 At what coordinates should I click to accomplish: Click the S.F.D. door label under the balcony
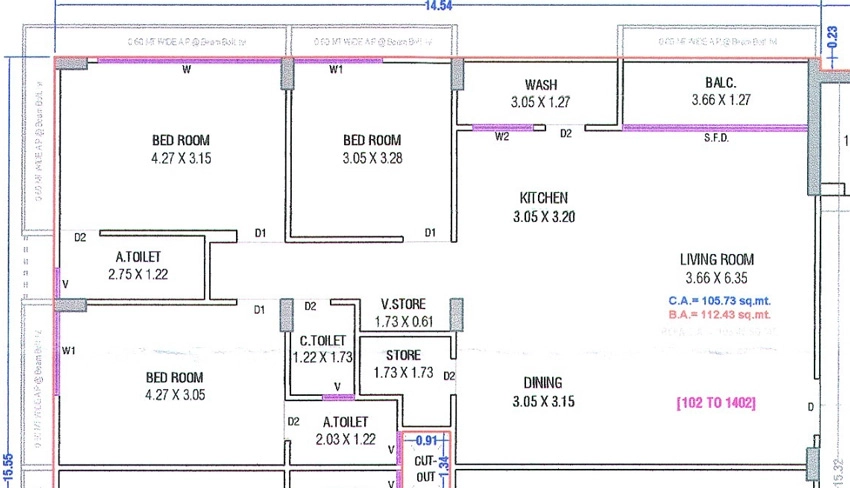click(717, 138)
